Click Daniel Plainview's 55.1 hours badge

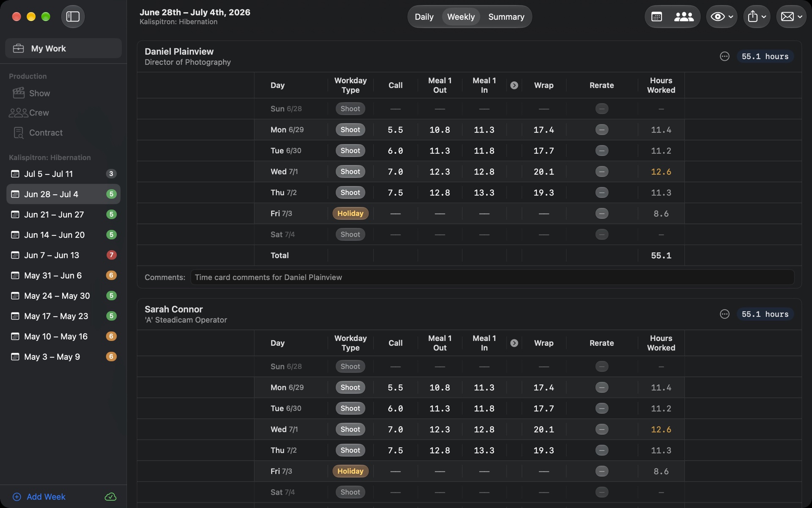(765, 56)
